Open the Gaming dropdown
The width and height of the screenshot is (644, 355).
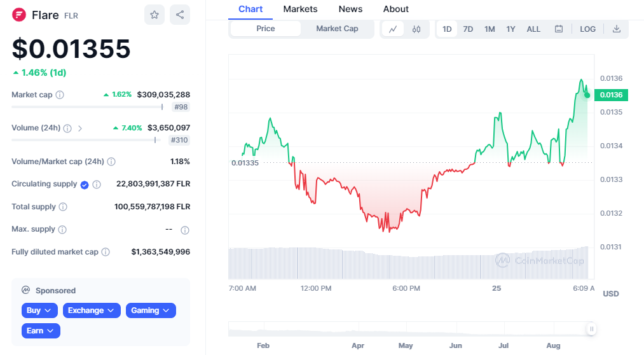[151, 310]
